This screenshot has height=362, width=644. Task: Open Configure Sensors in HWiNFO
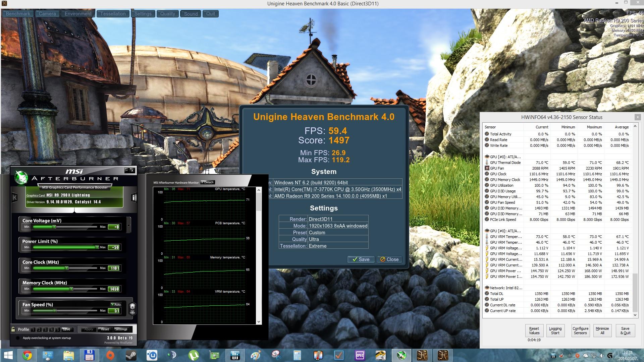580,330
